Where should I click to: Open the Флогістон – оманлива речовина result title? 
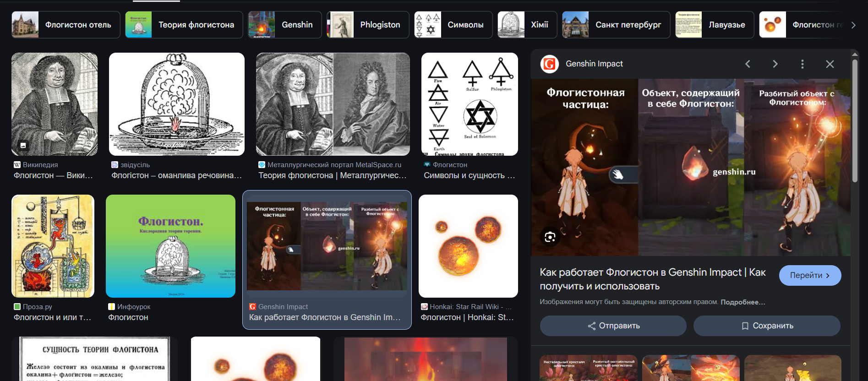point(176,175)
